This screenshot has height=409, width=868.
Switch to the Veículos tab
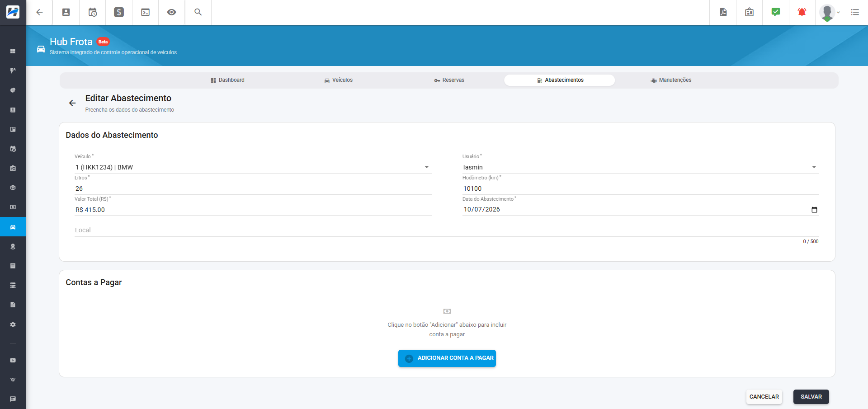point(339,80)
